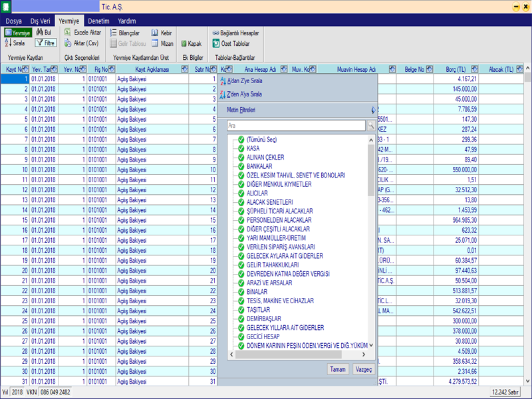The height and width of the screenshot is (399, 532).
Task: Select DEVREDEN KATMA DEĞER VERGİSİ entry
Action: pos(288,274)
